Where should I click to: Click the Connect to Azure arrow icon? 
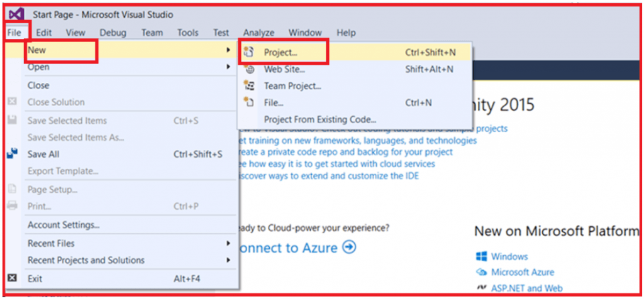pyautogui.click(x=350, y=247)
